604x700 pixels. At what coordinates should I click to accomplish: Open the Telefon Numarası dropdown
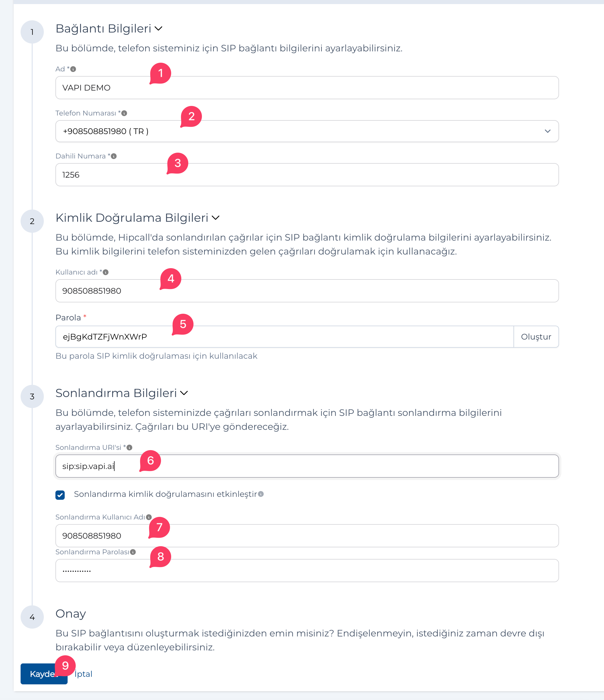[307, 131]
